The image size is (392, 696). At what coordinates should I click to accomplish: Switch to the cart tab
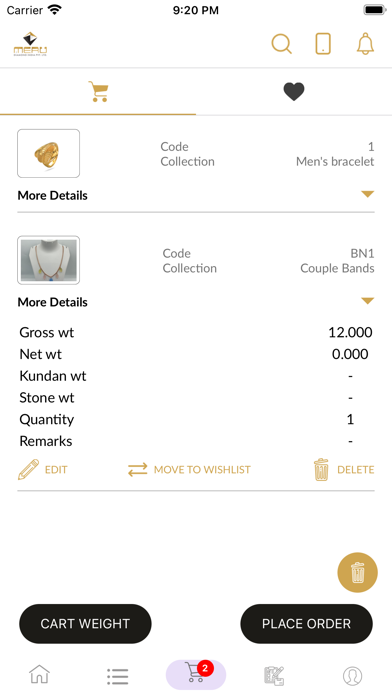tap(98, 92)
